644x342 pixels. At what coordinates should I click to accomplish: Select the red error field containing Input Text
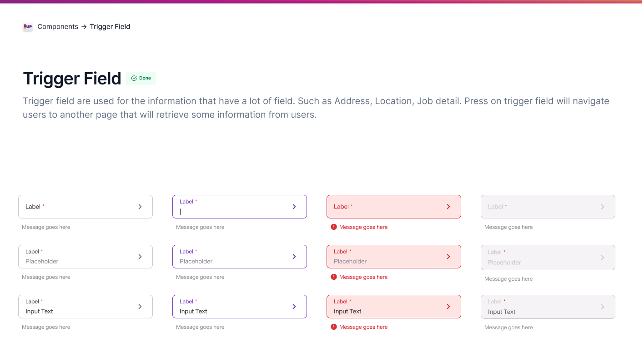(387, 307)
